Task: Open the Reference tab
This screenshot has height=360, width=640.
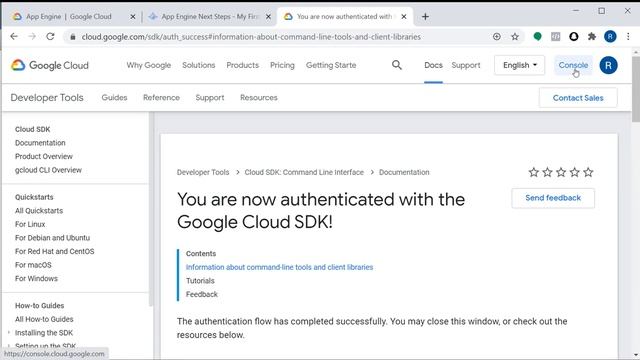Action: [161, 98]
